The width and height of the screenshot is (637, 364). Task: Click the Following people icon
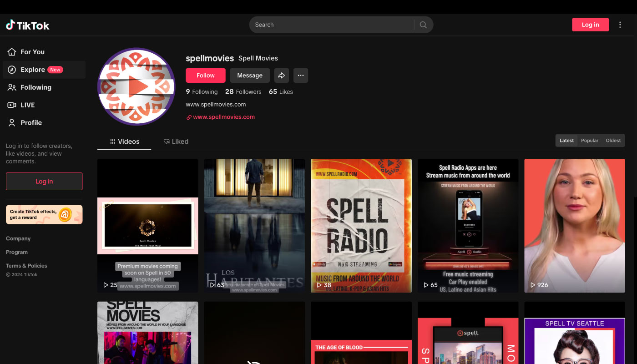coord(12,87)
